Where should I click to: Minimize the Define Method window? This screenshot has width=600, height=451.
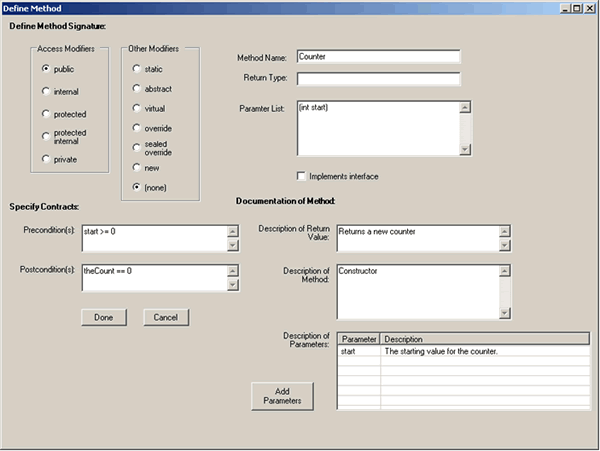coord(566,8)
